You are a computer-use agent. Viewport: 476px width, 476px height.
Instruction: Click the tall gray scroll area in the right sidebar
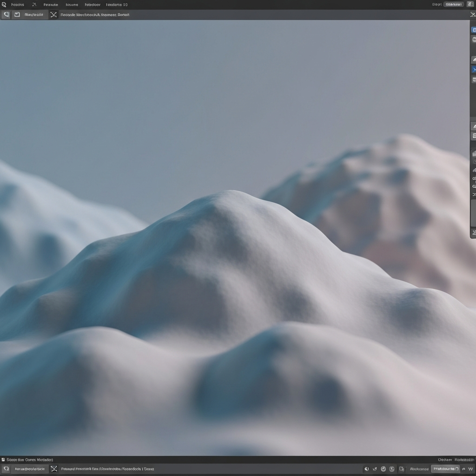pyautogui.click(x=474, y=213)
